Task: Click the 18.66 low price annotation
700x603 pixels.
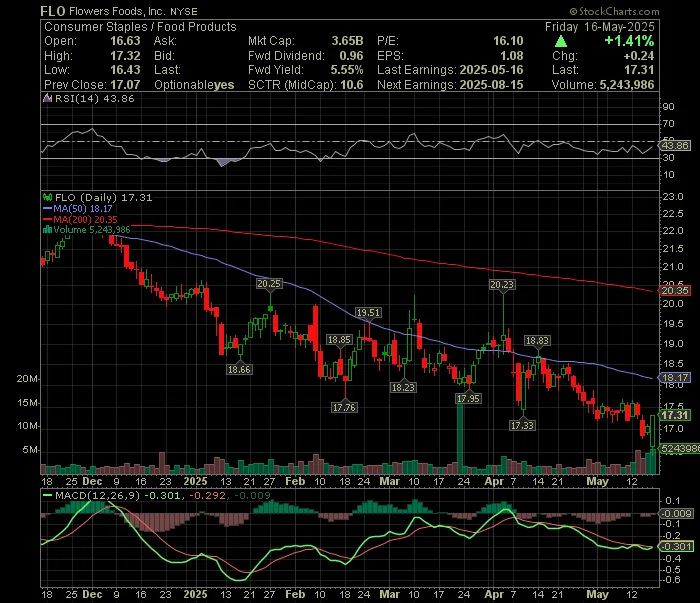Action: pyautogui.click(x=239, y=370)
